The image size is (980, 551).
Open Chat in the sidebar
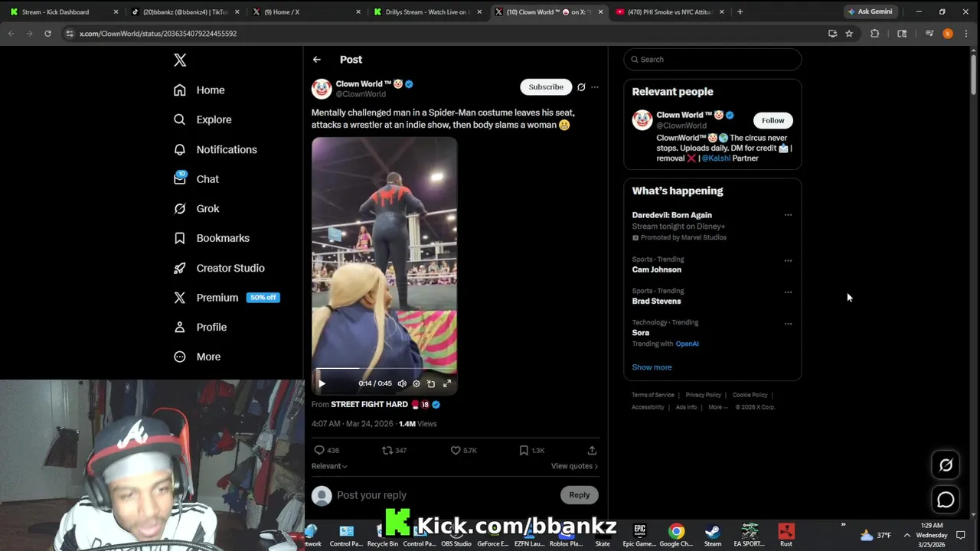click(196, 179)
